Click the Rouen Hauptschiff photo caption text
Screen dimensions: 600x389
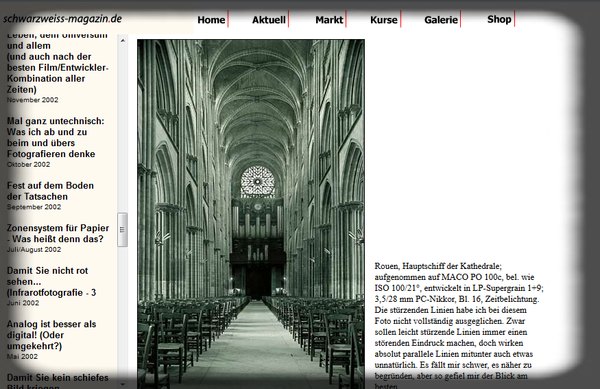point(458,326)
